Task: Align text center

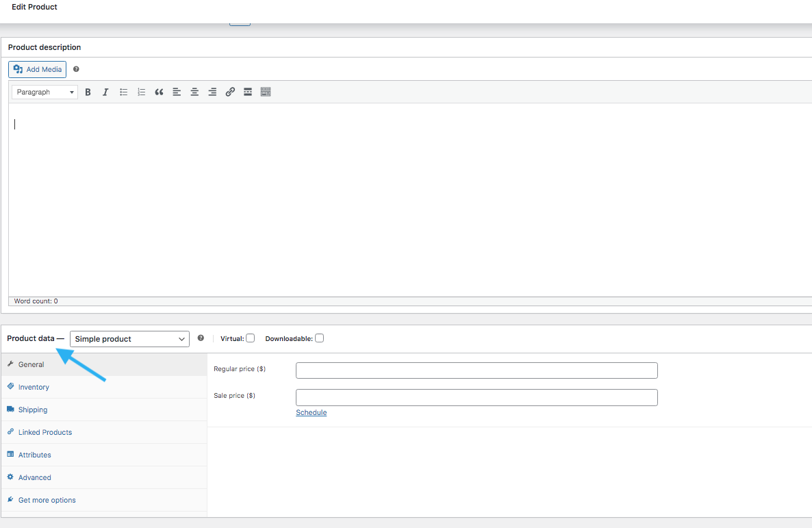Action: click(194, 92)
